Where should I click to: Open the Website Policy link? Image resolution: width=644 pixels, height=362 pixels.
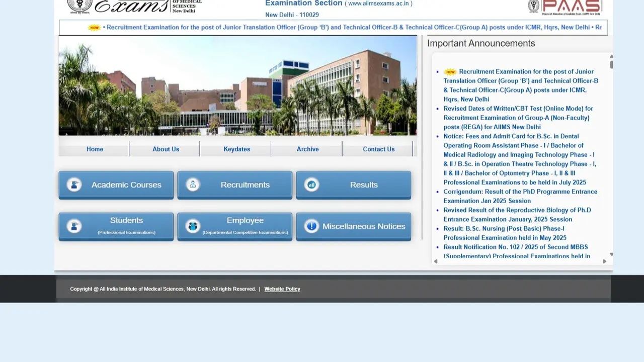point(282,289)
